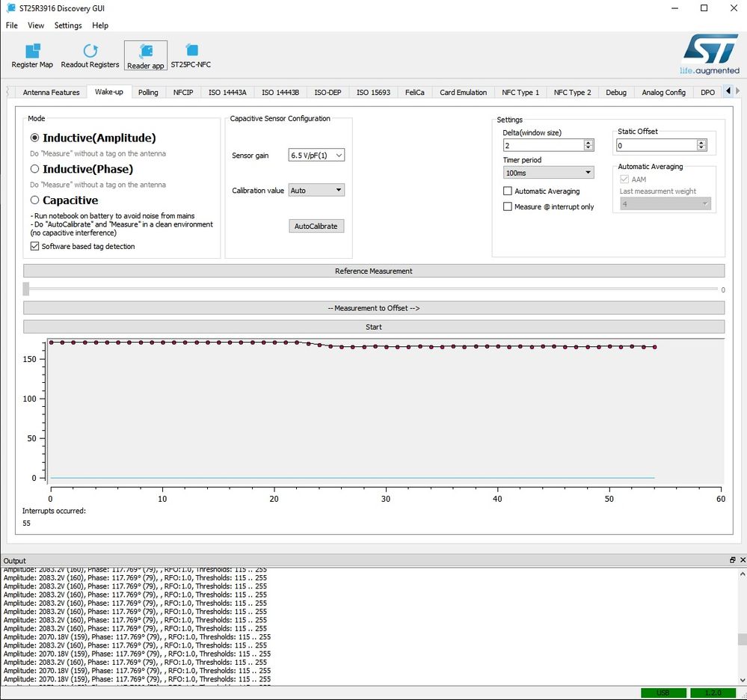This screenshot has width=747, height=700.
Task: Switch to the FeliCa tab
Action: pos(415,93)
